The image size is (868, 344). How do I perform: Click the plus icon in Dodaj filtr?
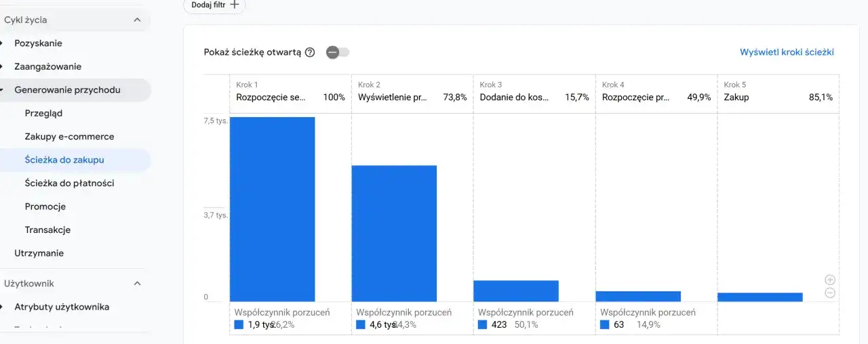(x=235, y=4)
